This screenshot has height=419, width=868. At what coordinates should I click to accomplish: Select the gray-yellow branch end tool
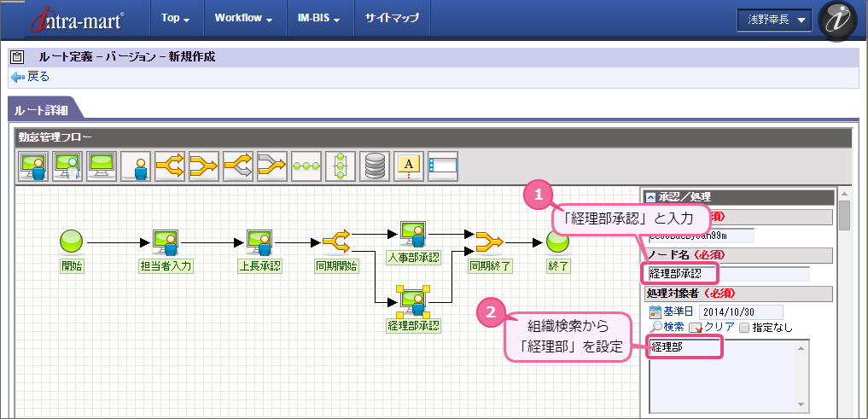pyautogui.click(x=272, y=166)
